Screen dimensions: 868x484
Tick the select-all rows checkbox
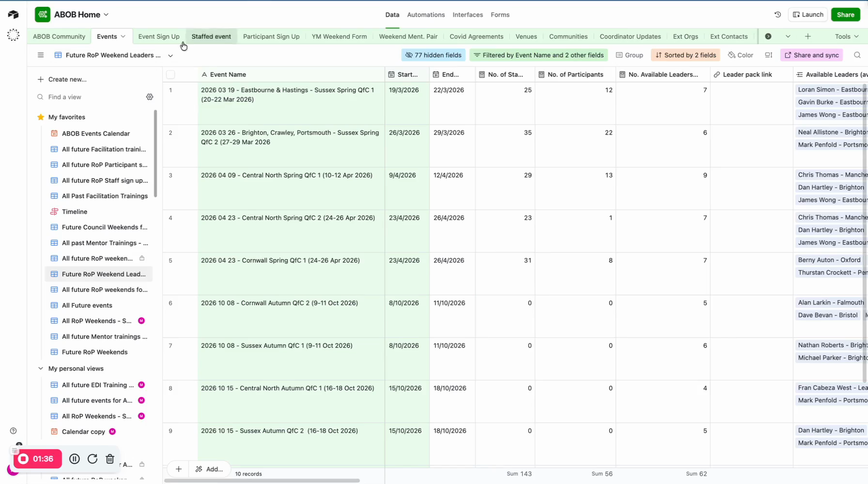click(170, 75)
